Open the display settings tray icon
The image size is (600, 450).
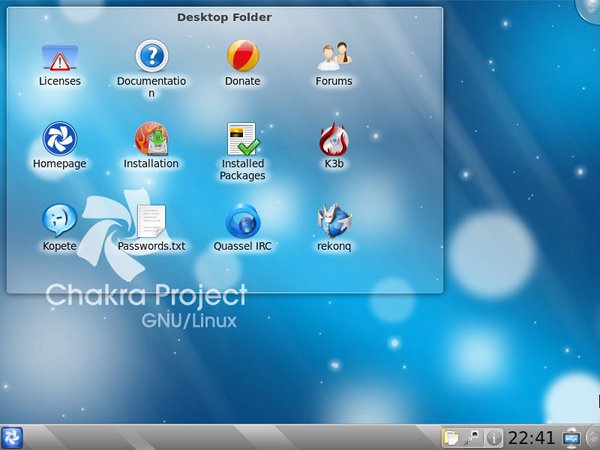click(571, 438)
